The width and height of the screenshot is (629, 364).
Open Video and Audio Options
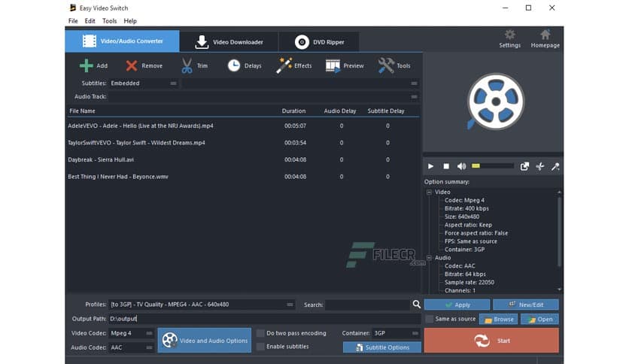pyautogui.click(x=205, y=341)
